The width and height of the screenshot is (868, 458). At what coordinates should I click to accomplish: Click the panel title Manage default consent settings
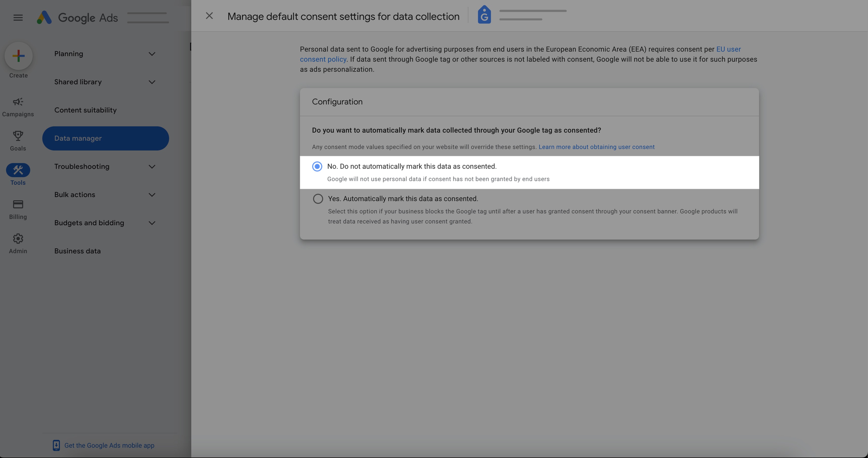[x=343, y=16]
